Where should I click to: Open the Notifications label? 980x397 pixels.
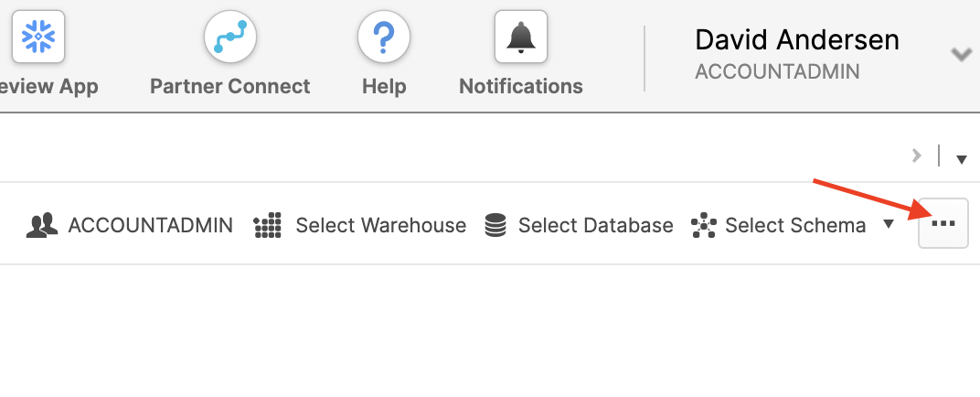tap(520, 87)
